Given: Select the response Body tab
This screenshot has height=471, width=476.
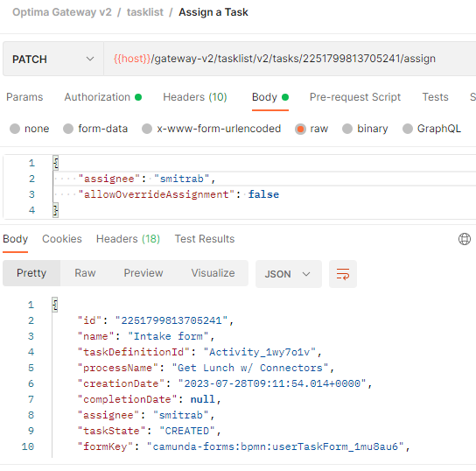Looking at the screenshot, I should click(x=15, y=239).
